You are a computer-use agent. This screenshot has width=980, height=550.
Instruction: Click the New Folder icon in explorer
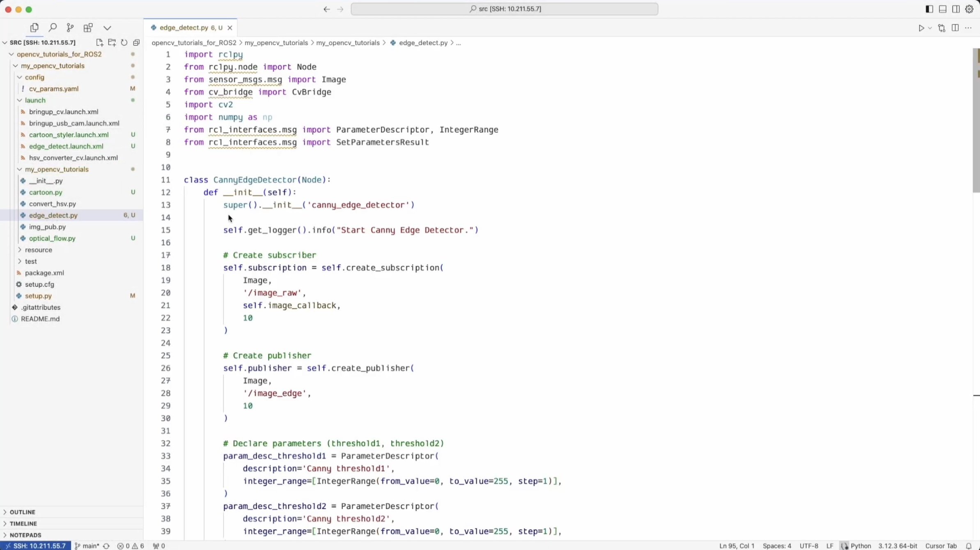pos(112,43)
